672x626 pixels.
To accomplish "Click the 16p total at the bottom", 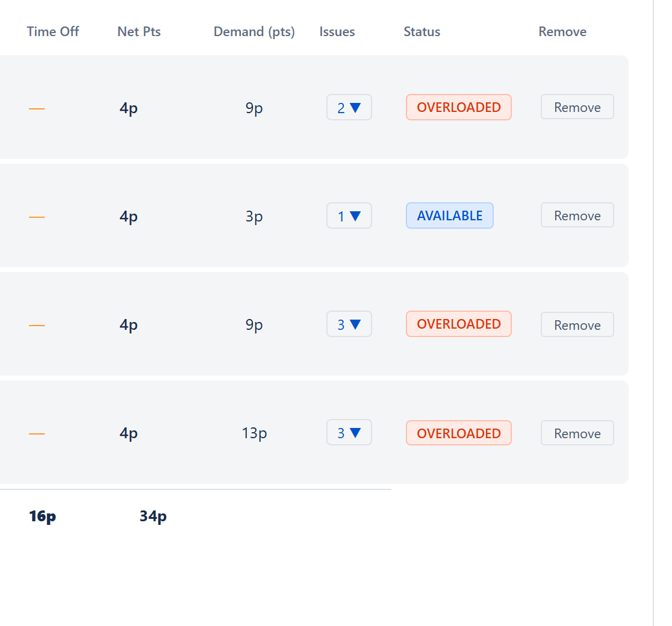I will pyautogui.click(x=42, y=516).
